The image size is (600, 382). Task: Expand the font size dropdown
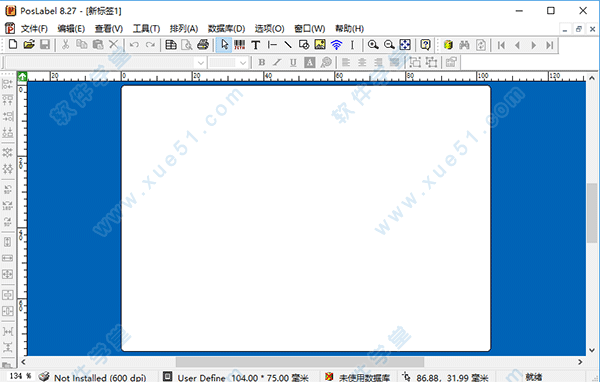click(243, 62)
